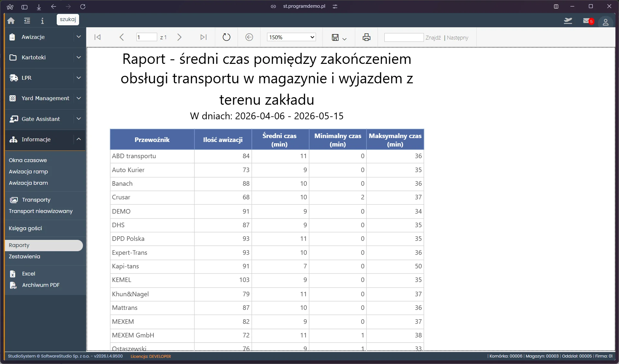
Task: Open Awizacja ramp
Action: point(29,171)
